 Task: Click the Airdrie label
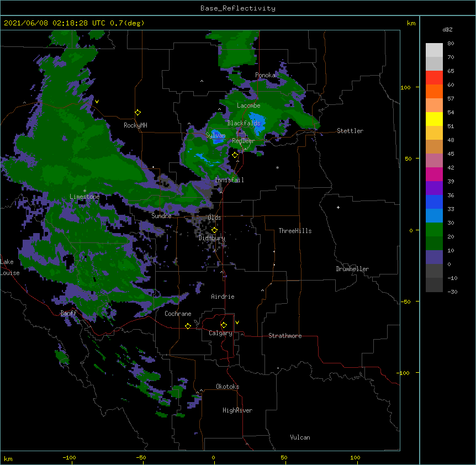223,297
